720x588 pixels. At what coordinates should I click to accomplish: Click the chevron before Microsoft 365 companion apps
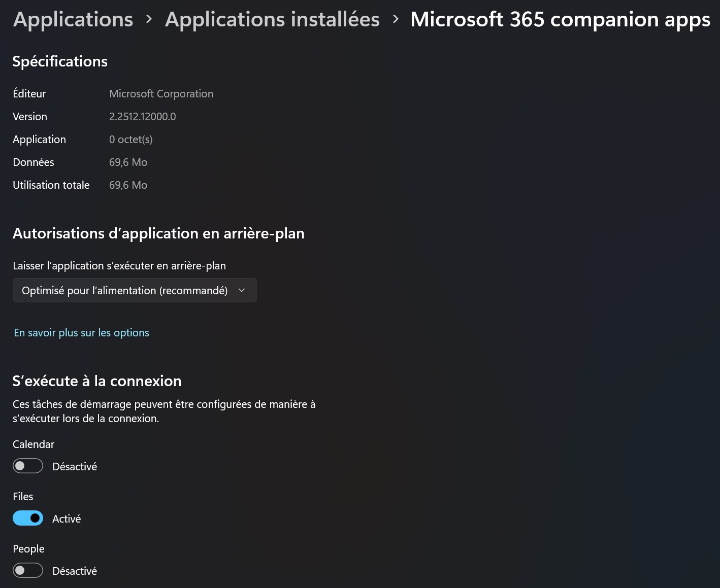pos(396,19)
